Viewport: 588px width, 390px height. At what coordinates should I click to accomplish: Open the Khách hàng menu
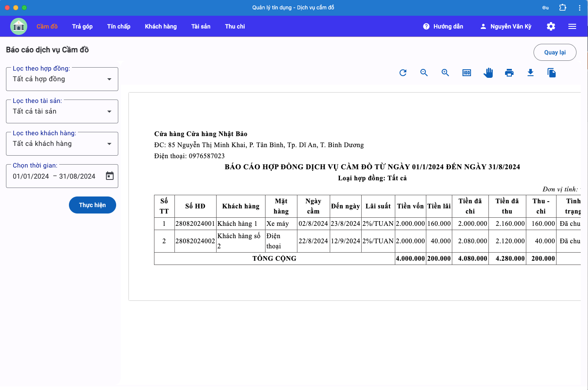(161, 26)
